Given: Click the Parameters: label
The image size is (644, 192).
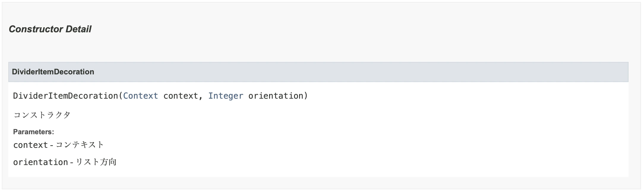Looking at the screenshot, I should 34,132.
